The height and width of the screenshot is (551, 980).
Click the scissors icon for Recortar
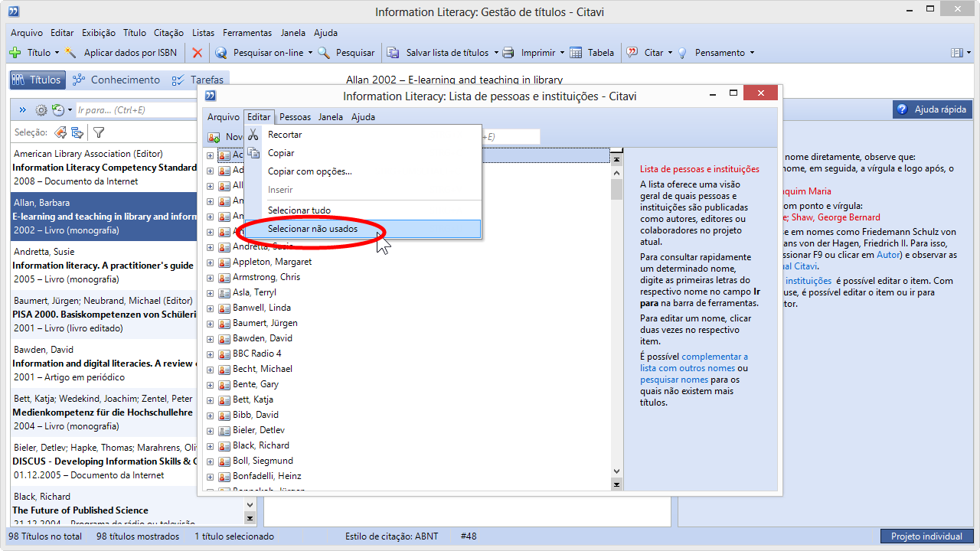coord(254,135)
